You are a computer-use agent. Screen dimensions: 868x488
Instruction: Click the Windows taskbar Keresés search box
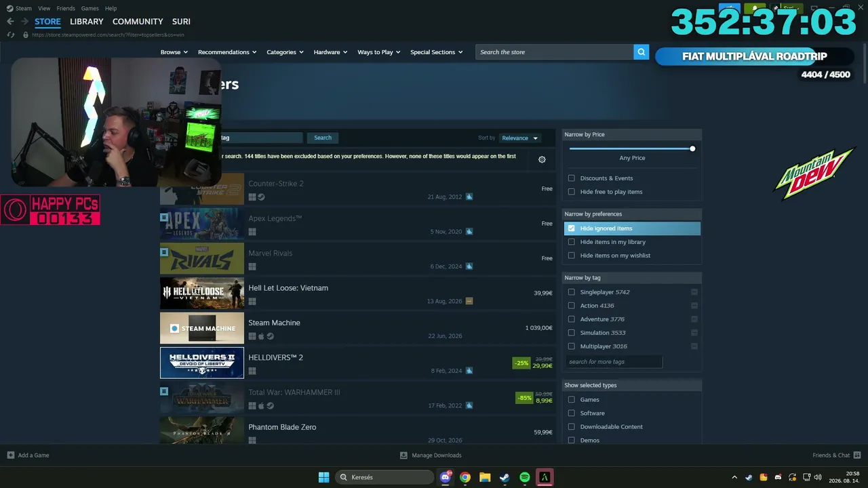click(x=384, y=477)
